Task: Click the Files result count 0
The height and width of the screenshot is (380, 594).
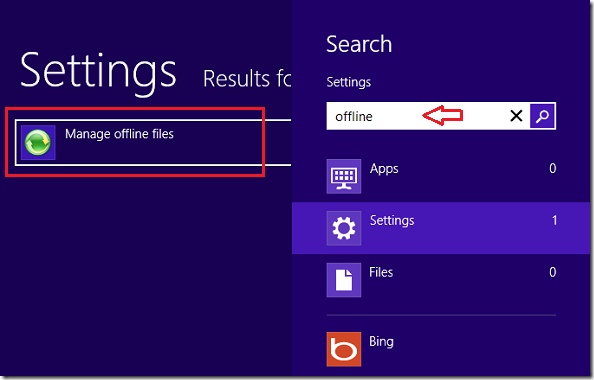Action: (x=553, y=272)
